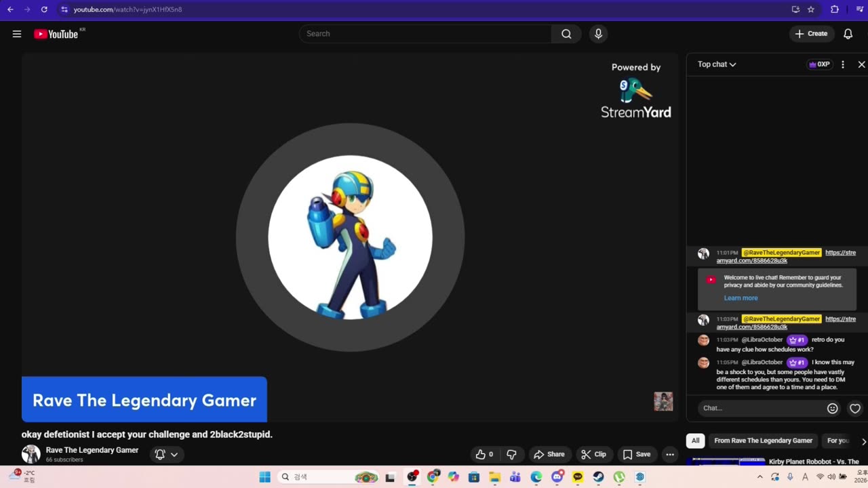Click @LibraOctober's name on 11:05PM message
This screenshot has width=868, height=488.
coord(762,363)
